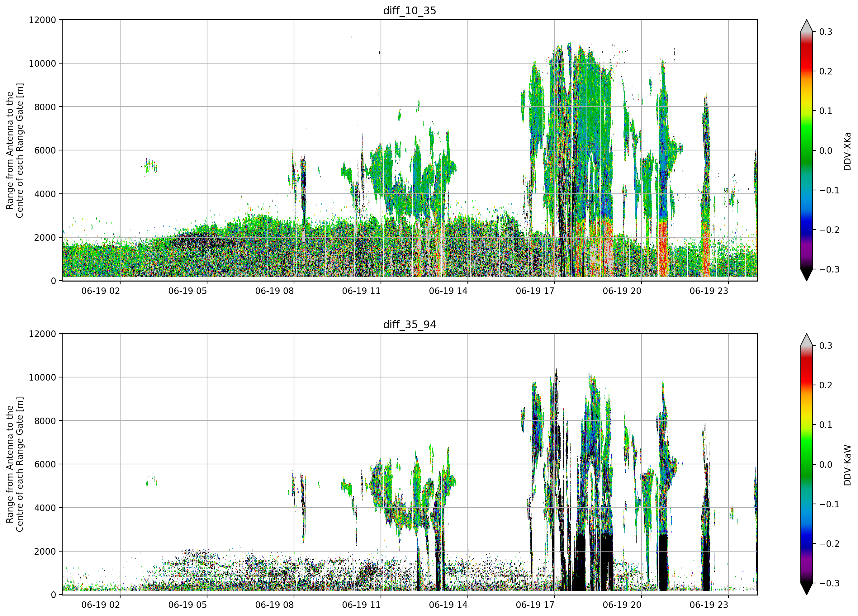
Task: Click the 10000 y-tick in diff_35_94 plot
Action: [x=42, y=378]
